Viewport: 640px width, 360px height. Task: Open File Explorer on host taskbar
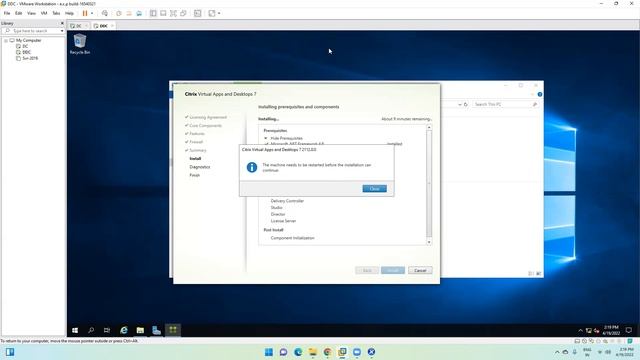(313, 352)
